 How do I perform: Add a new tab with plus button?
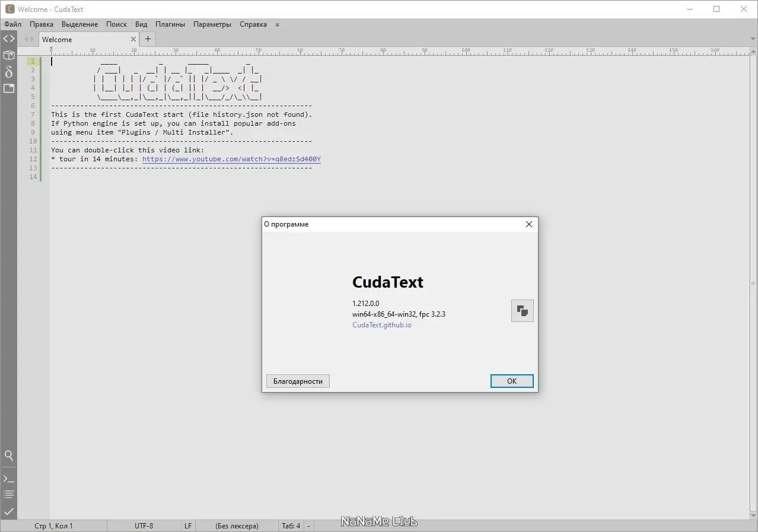(148, 39)
